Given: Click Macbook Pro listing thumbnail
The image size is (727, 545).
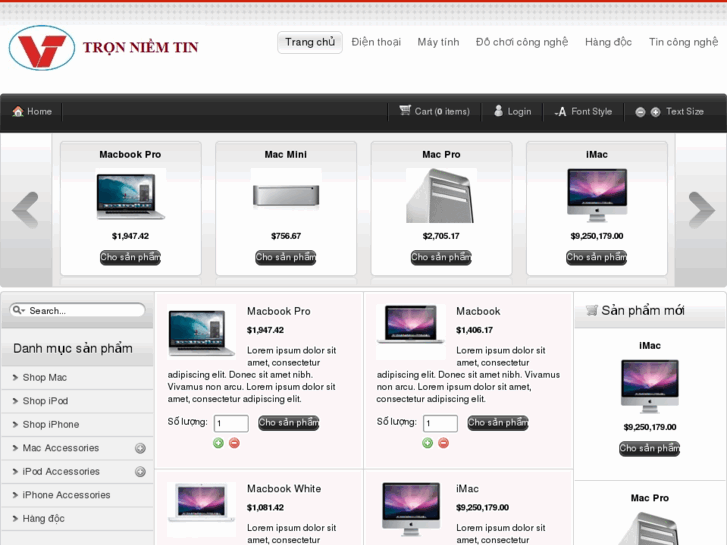Looking at the screenshot, I should (201, 332).
